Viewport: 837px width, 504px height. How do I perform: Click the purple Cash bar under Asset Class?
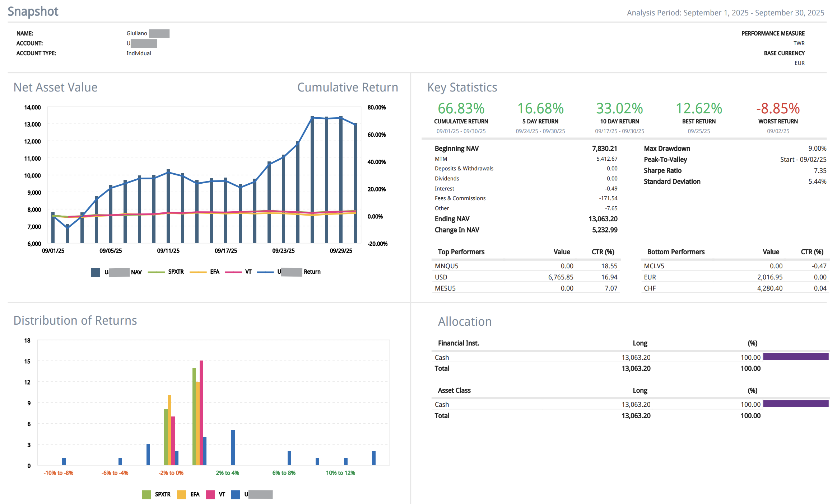[x=796, y=404]
